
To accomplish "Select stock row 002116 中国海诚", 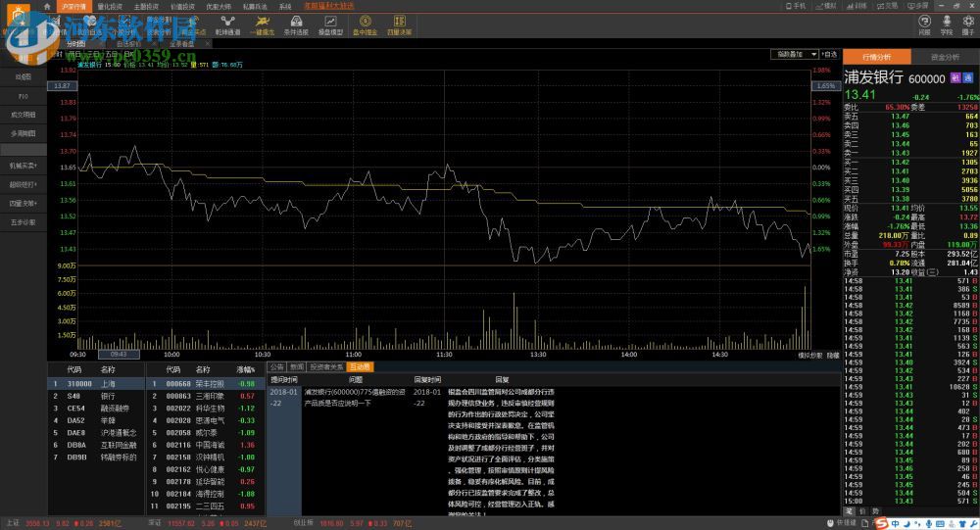I will [206, 445].
